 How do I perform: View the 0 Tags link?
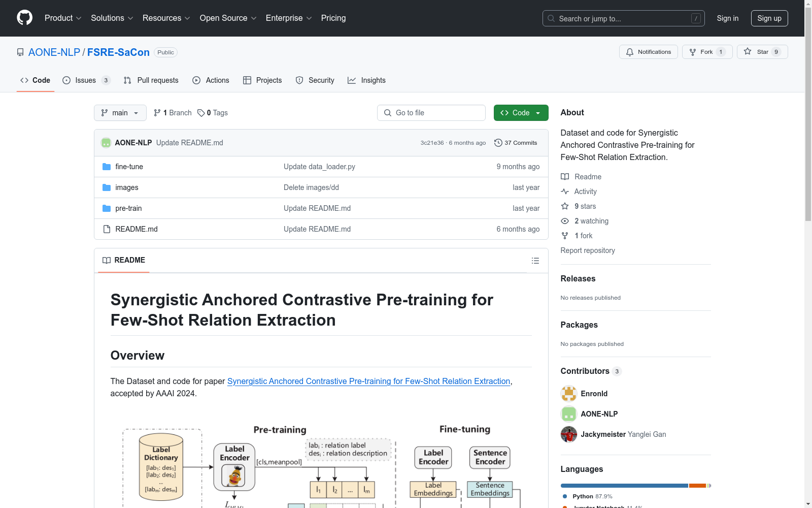pos(213,113)
